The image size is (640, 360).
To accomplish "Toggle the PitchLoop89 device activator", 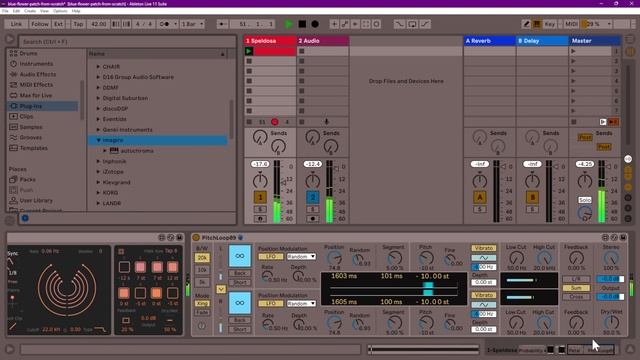I will click(x=196, y=238).
